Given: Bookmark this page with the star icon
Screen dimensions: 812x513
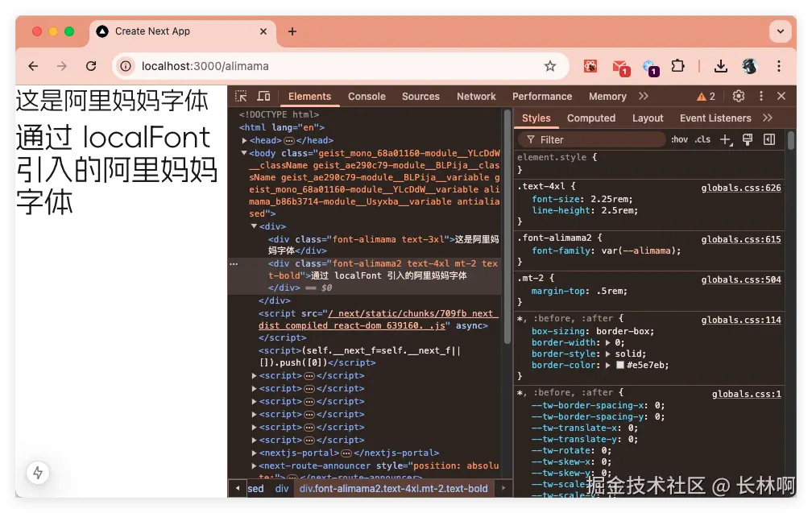Looking at the screenshot, I should (550, 66).
